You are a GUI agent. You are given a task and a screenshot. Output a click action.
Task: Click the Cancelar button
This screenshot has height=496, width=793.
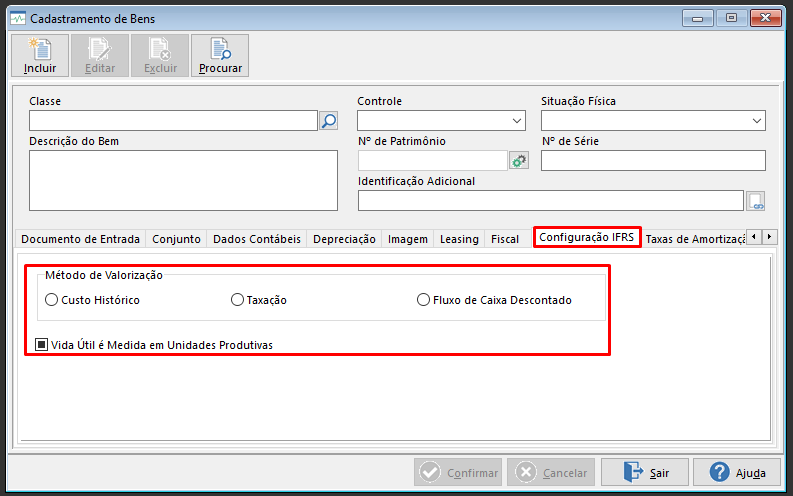(551, 472)
